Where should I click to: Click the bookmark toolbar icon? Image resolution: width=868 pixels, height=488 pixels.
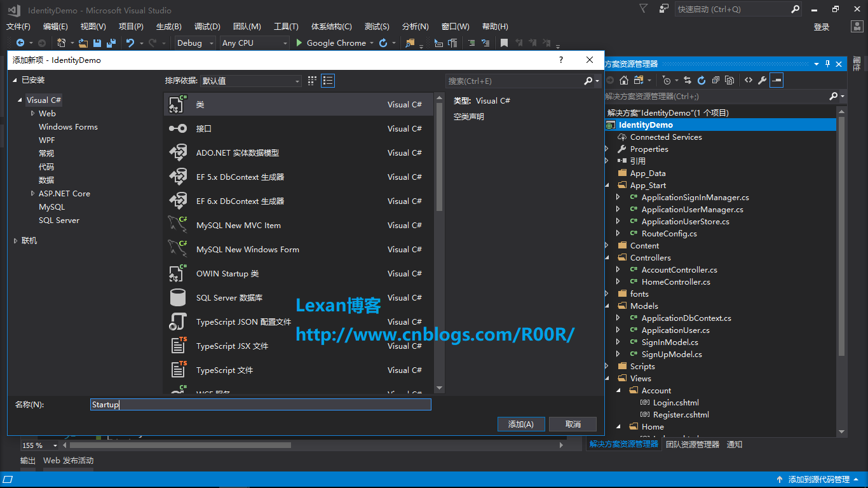504,43
